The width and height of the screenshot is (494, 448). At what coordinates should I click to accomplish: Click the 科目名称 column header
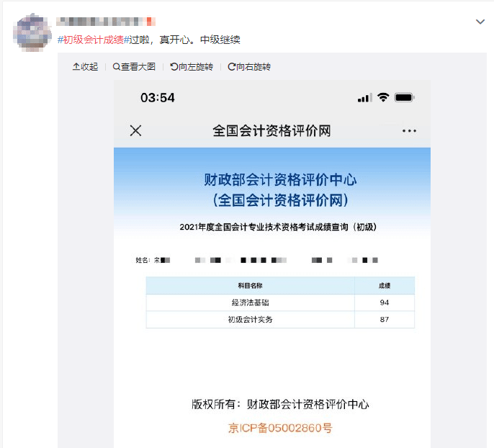250,286
